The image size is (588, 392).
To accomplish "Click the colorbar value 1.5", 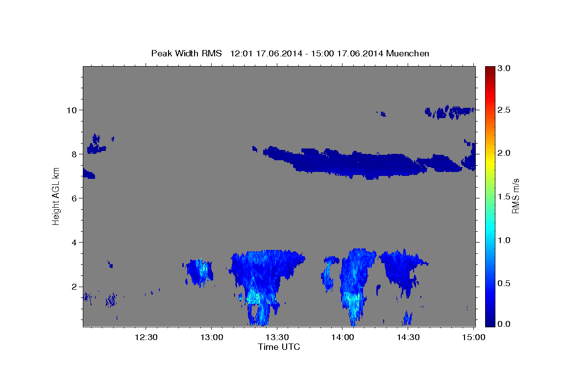I will click(x=504, y=196).
